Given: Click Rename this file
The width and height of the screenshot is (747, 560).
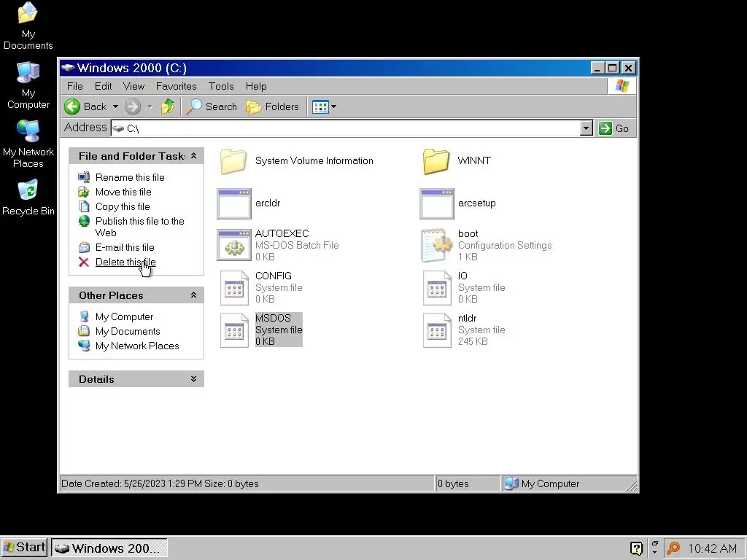Looking at the screenshot, I should pyautogui.click(x=130, y=177).
